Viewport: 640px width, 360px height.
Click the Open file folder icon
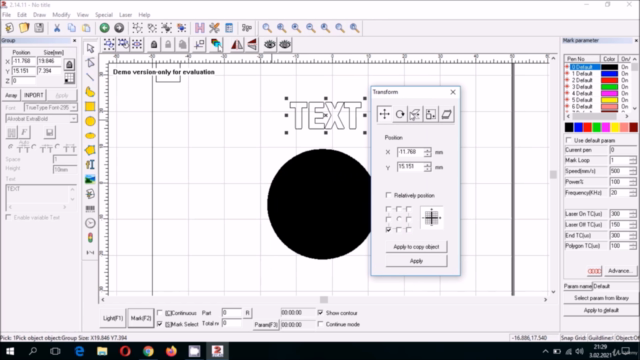24,28
